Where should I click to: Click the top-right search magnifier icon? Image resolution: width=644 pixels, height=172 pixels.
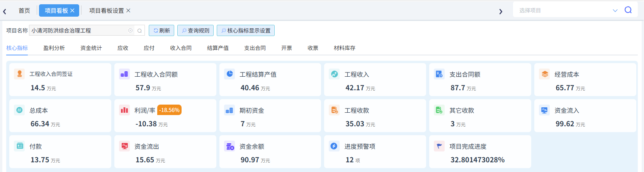(628, 10)
